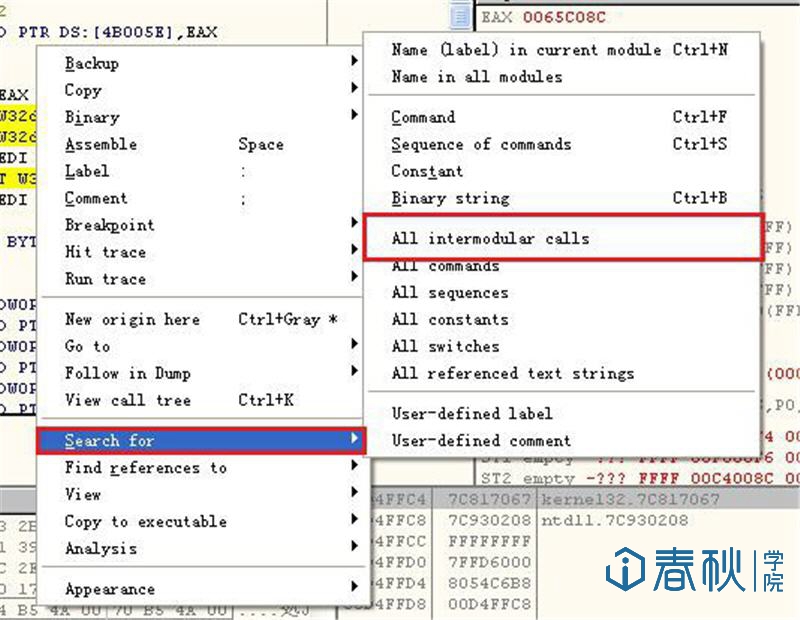Expand the Appearance submenu

click(110, 589)
